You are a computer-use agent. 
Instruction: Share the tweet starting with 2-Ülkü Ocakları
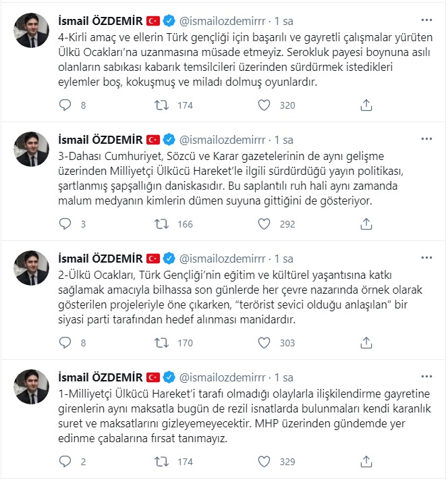pyautogui.click(x=366, y=343)
